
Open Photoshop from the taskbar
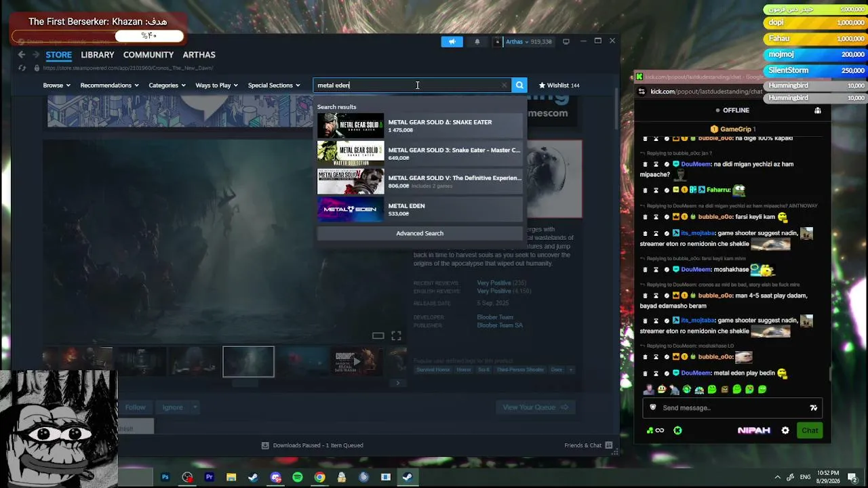(x=165, y=477)
